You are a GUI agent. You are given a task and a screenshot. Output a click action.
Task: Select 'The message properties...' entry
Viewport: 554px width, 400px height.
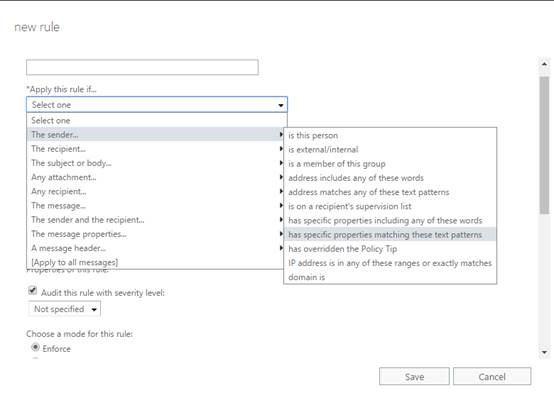pos(155,234)
